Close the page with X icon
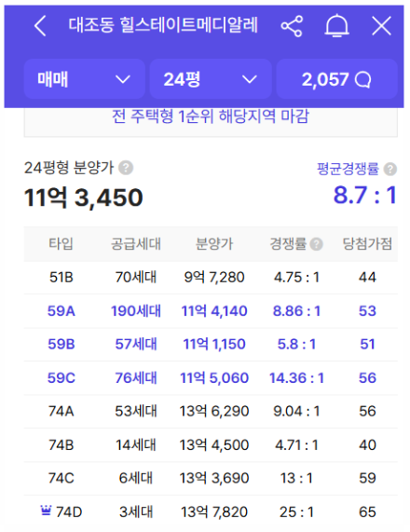This screenshot has width=410, height=532. pos(381,26)
